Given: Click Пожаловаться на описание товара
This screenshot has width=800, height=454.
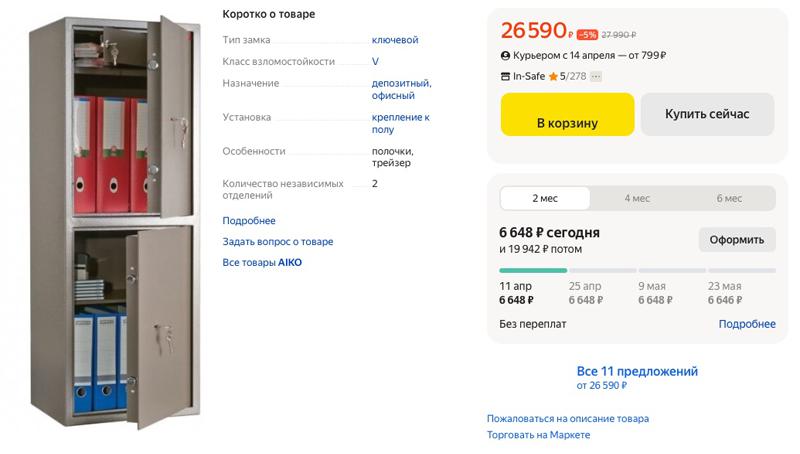Looking at the screenshot, I should [567, 418].
